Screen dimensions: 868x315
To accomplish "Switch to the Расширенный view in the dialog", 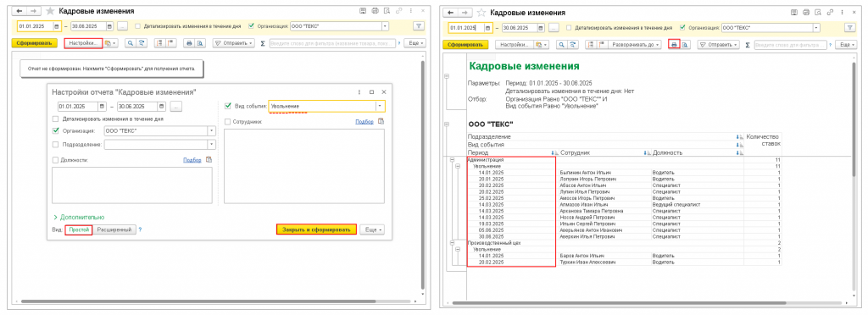I will 114,229.
